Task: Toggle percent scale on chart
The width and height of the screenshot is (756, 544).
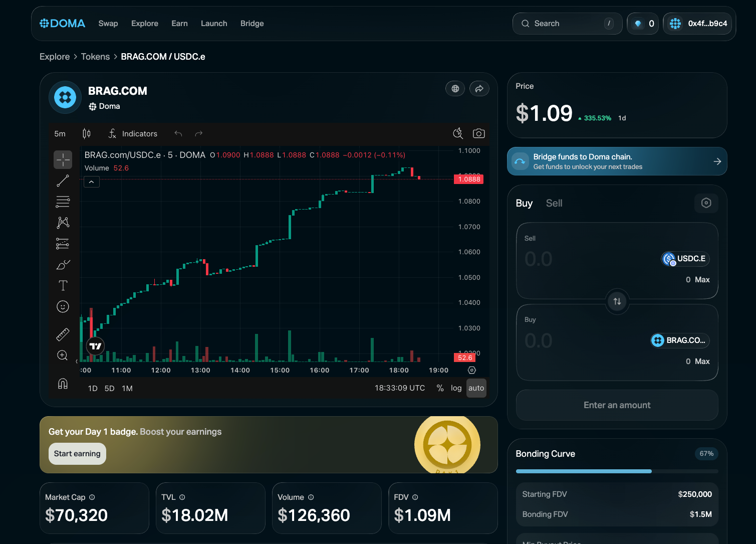Action: [x=440, y=388]
